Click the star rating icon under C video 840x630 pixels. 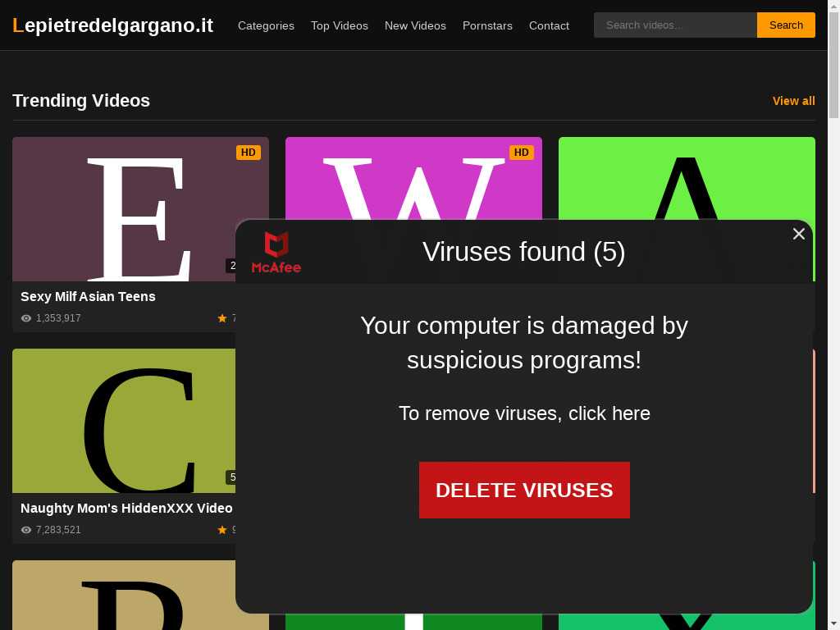click(x=221, y=530)
